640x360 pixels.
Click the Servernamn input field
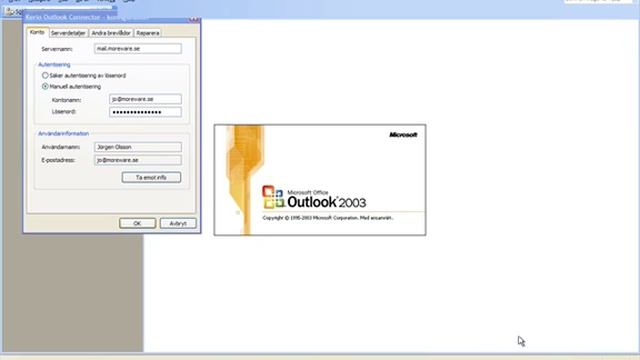tap(138, 49)
